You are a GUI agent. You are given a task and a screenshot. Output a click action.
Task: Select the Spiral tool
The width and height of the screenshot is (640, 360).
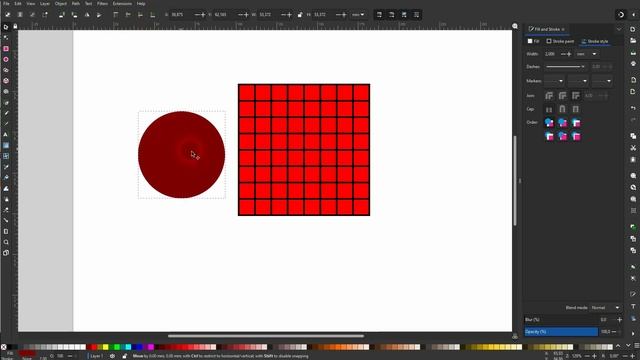[6, 91]
